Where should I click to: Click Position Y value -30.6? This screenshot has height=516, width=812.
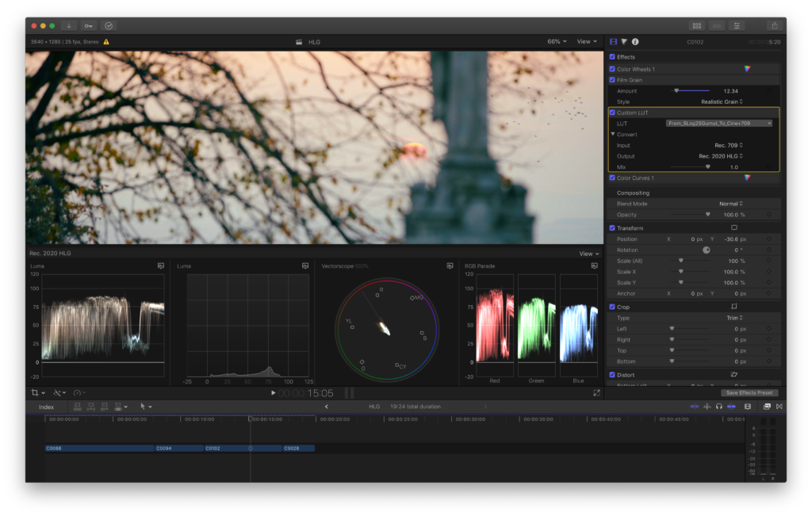[x=731, y=239]
